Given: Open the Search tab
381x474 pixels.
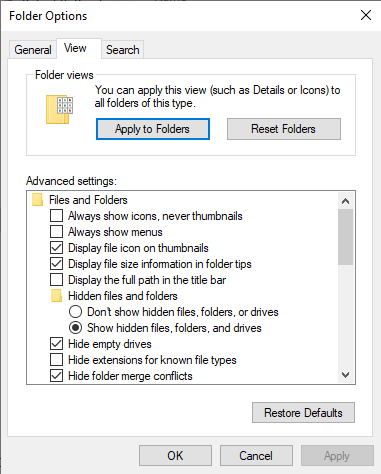Looking at the screenshot, I should pyautogui.click(x=122, y=50).
